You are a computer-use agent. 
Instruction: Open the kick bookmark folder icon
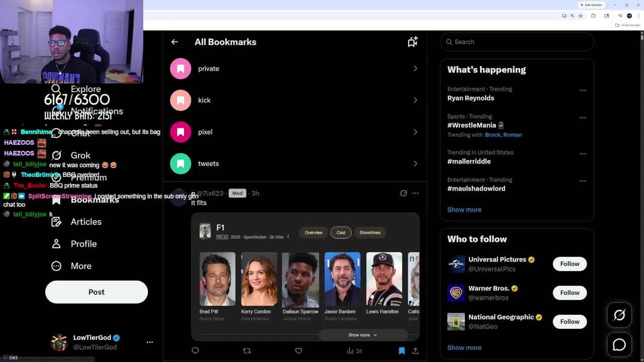pyautogui.click(x=181, y=101)
